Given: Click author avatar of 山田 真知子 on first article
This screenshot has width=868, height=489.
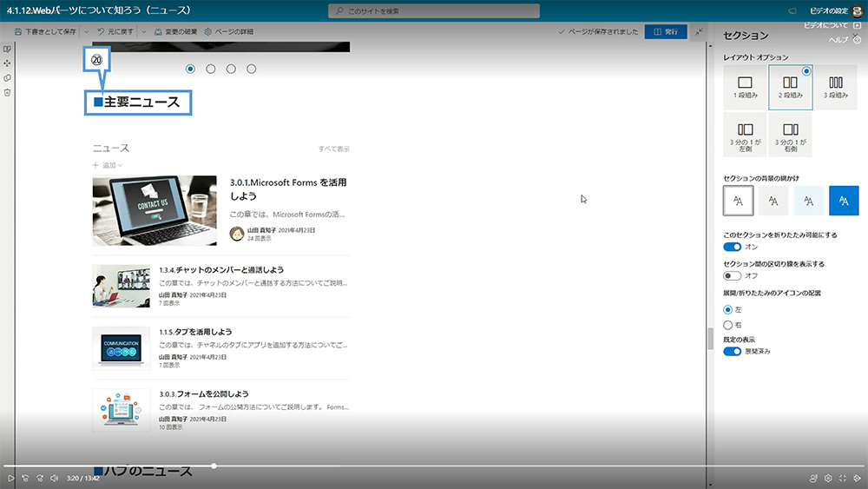Looking at the screenshot, I should [237, 234].
